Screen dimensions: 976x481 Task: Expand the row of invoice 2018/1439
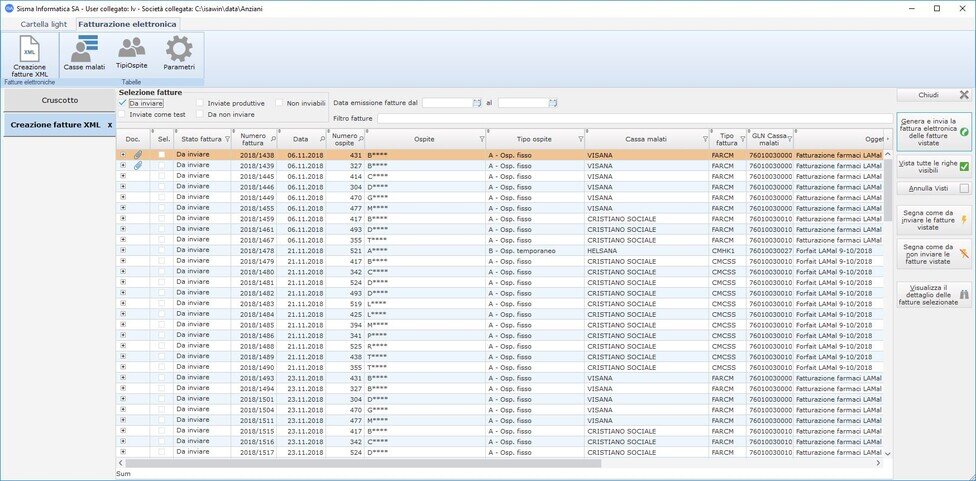click(x=123, y=165)
